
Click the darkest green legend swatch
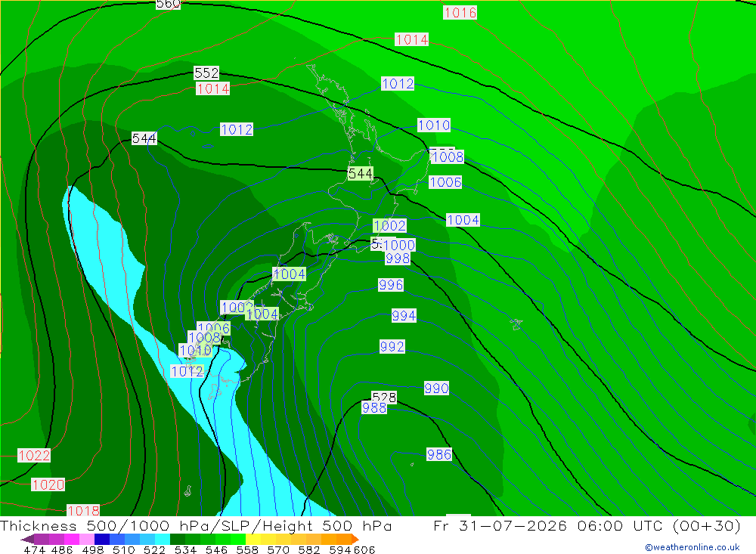178,539
